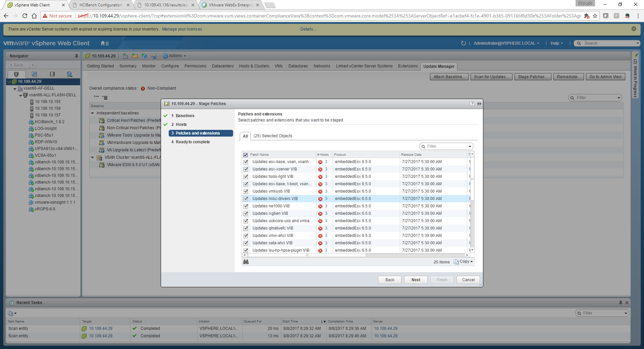Viewport: 644px width, 349px height.
Task: Click the Manage your licenses link
Action: 182,29
